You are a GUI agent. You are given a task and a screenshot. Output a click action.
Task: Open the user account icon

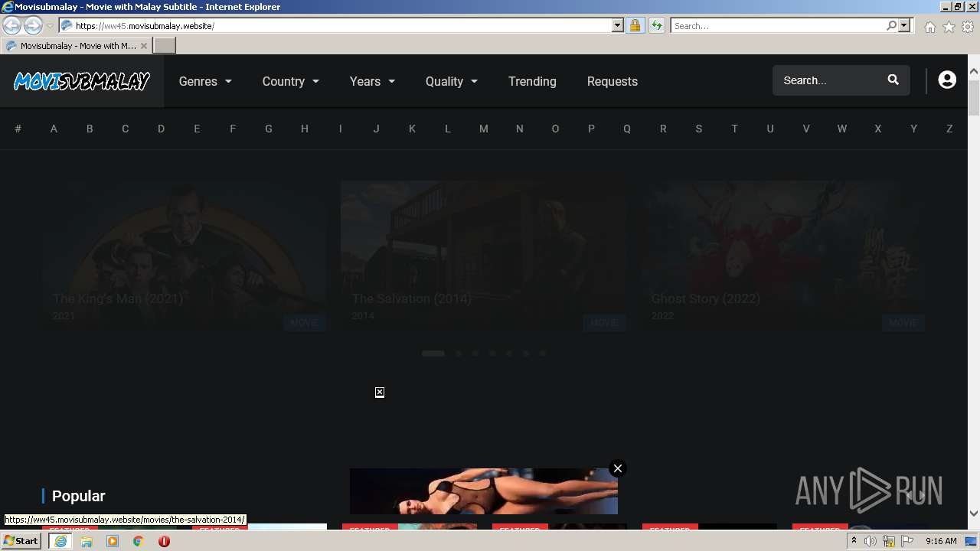[947, 80]
